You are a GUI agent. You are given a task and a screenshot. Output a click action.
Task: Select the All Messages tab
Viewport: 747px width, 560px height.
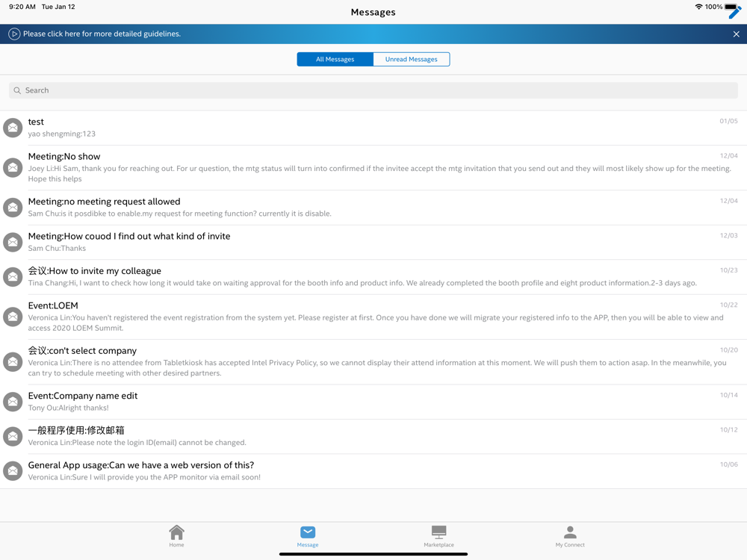click(335, 59)
